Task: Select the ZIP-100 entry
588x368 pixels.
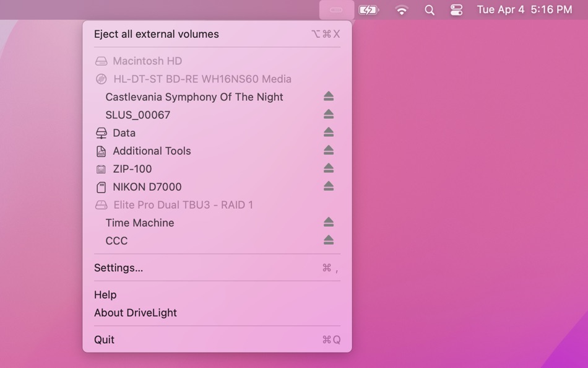Action: (217, 169)
